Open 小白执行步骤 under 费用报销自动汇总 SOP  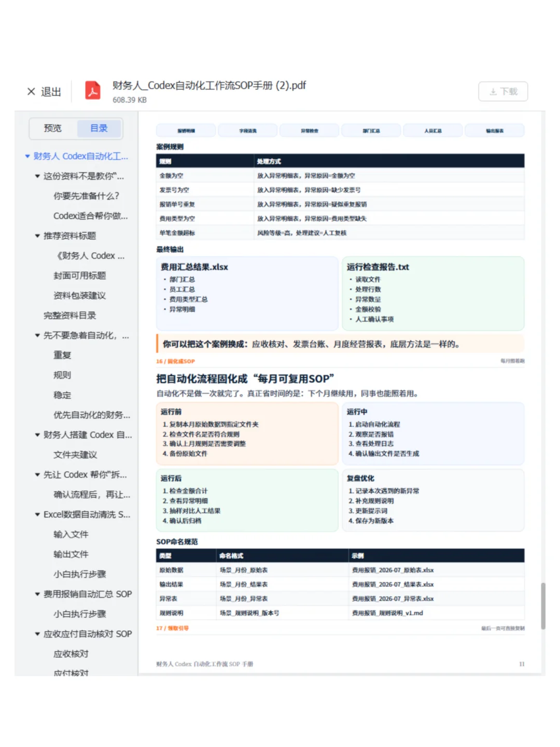click(79, 614)
